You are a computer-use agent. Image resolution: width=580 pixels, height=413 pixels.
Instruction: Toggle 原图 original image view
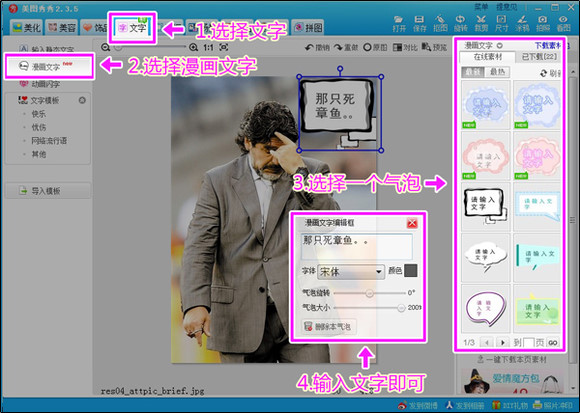click(375, 47)
